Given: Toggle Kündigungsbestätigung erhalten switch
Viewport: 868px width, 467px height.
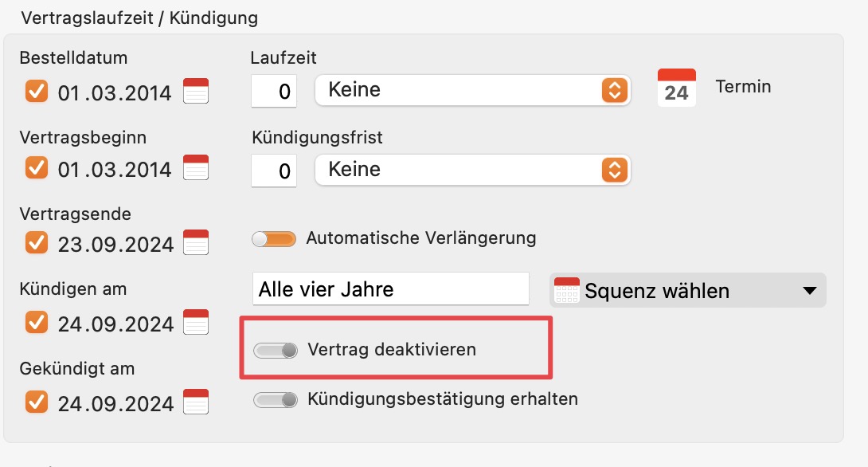Looking at the screenshot, I should tap(275, 399).
